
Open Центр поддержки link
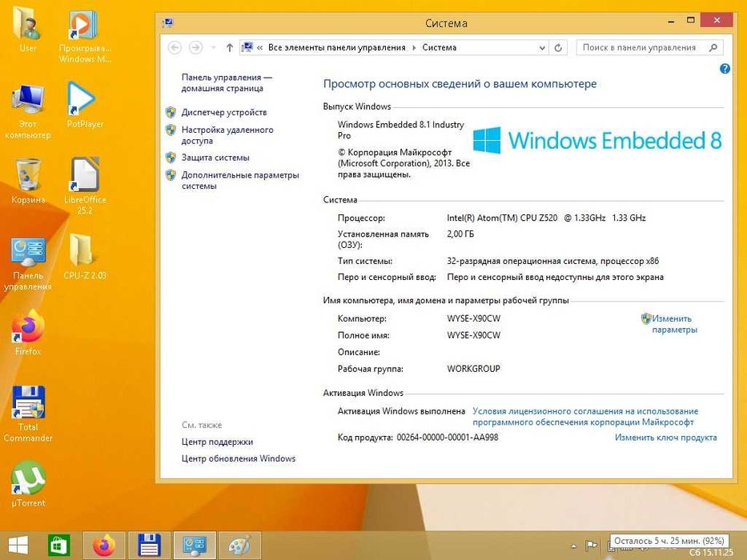pos(217,442)
